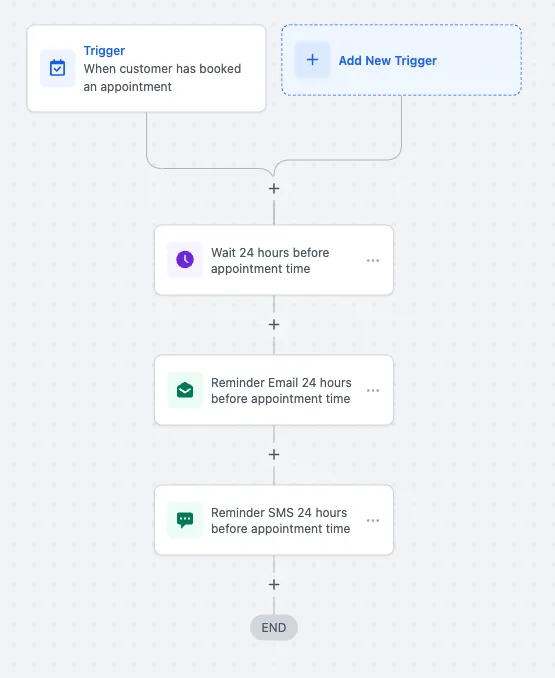This screenshot has height=678, width=555.
Task: Click the purple clock icon on Wait step
Action: point(185,259)
